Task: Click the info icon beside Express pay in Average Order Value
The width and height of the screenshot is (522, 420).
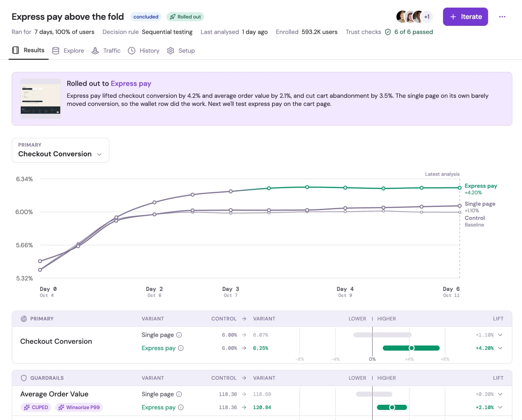Action: pyautogui.click(x=181, y=407)
